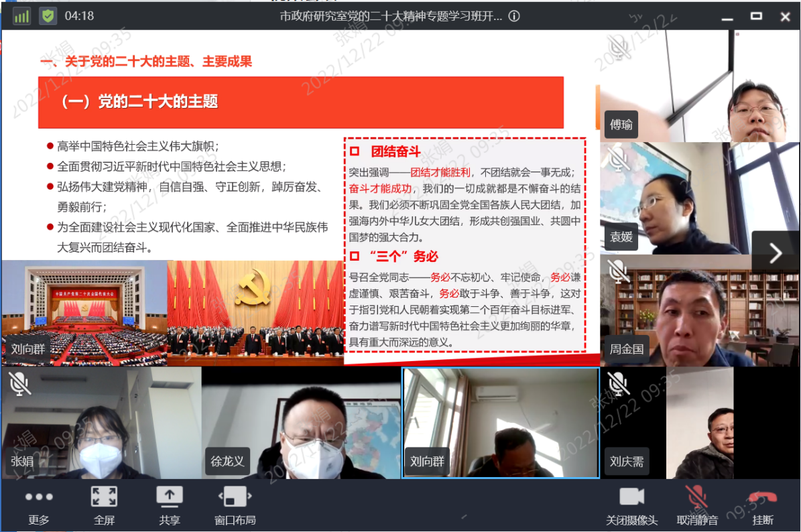
Task: Click the 04:18 meeting duration timer
Action: pyautogui.click(x=79, y=16)
